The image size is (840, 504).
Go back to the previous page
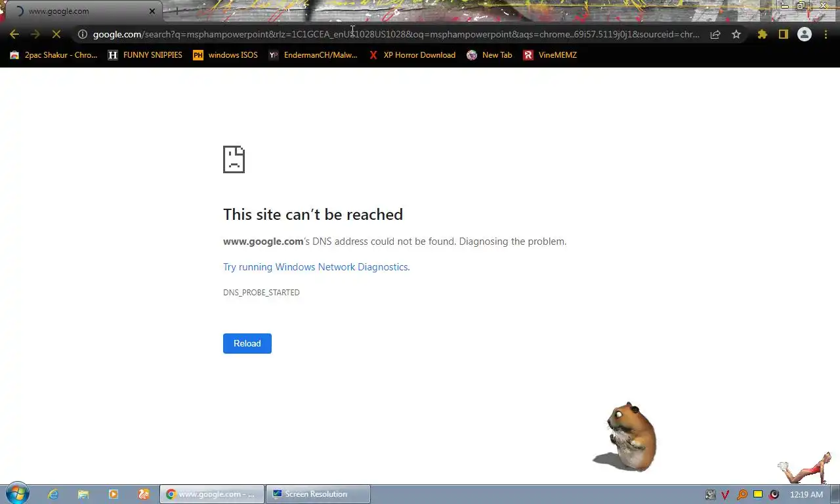click(14, 34)
